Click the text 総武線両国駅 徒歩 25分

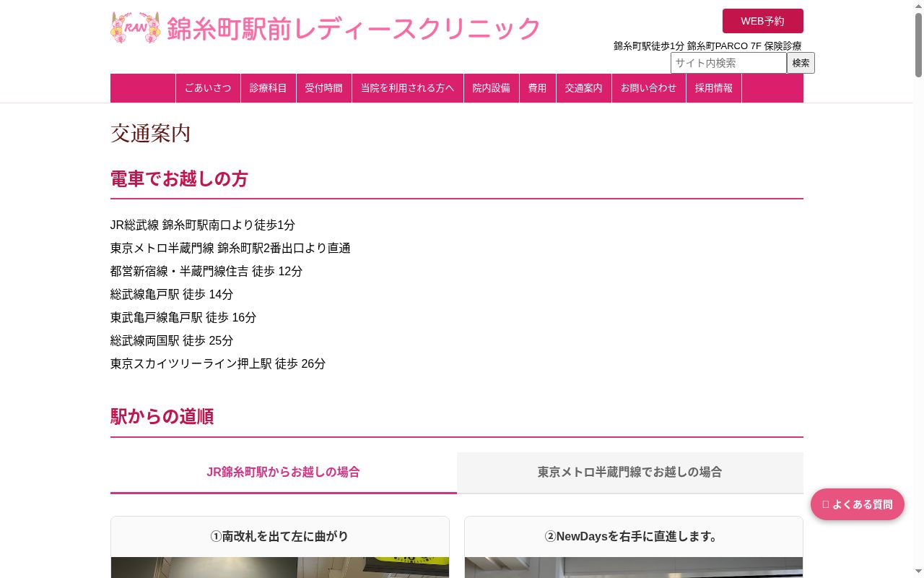point(172,341)
